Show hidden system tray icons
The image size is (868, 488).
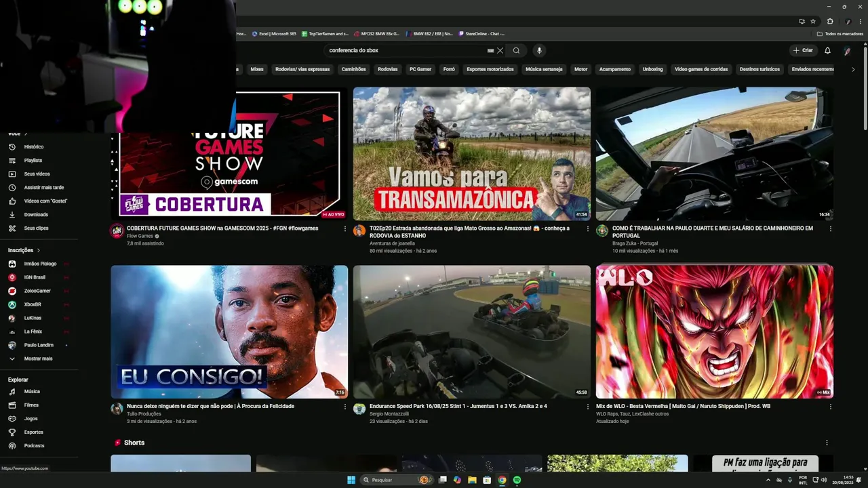click(x=768, y=480)
